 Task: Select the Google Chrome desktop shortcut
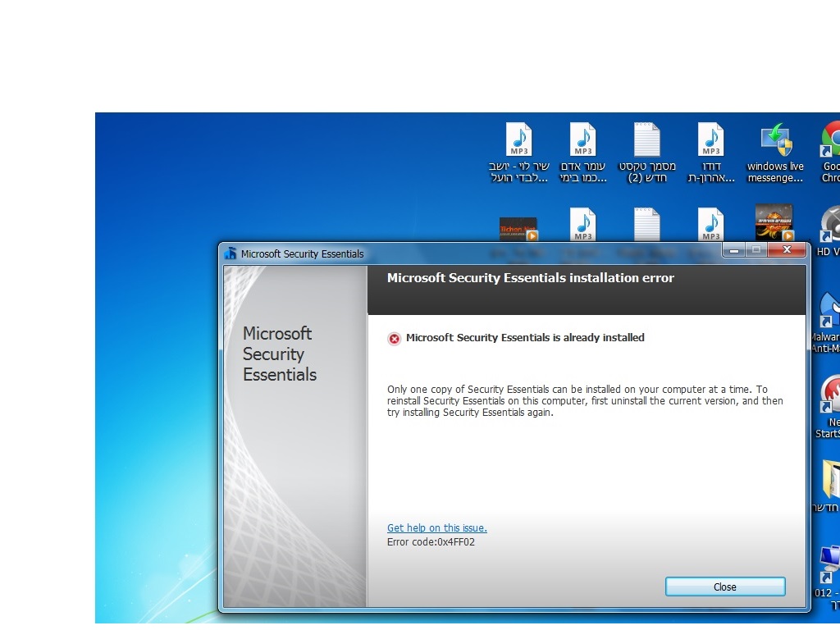830,140
